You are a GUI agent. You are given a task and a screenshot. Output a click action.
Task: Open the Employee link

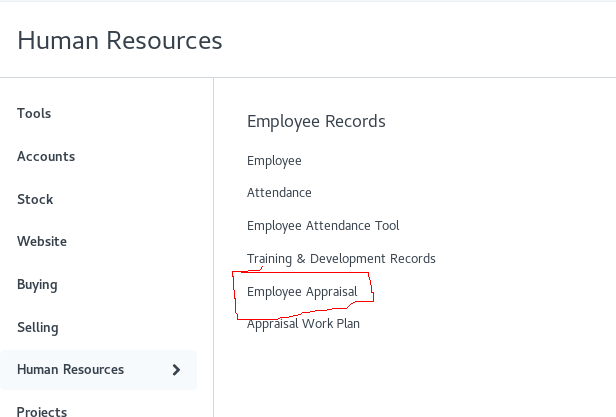pyautogui.click(x=274, y=161)
